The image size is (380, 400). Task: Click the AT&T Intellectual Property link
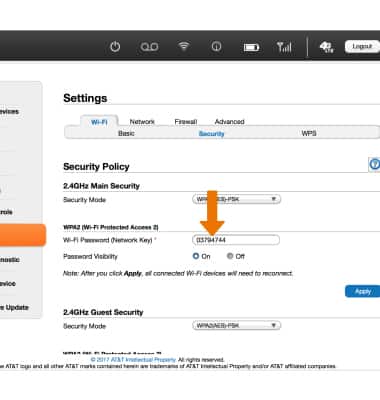pos(133,360)
